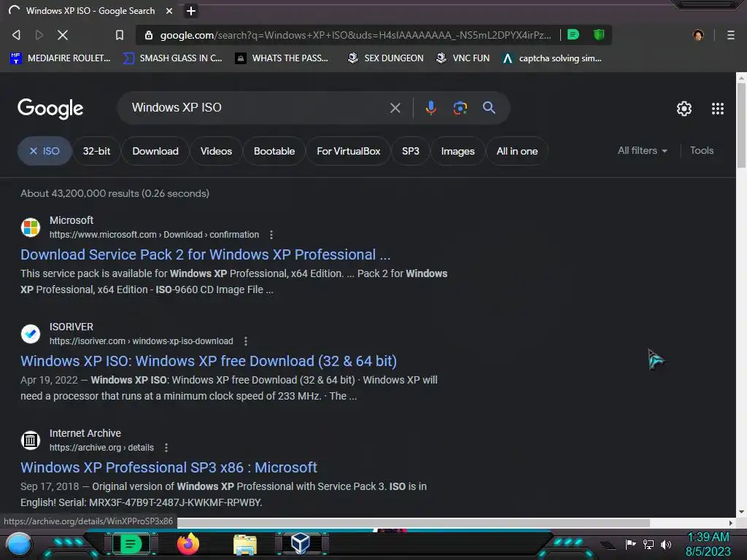Click the scroll-down arrow on vertical scrollbar

pos(741,513)
